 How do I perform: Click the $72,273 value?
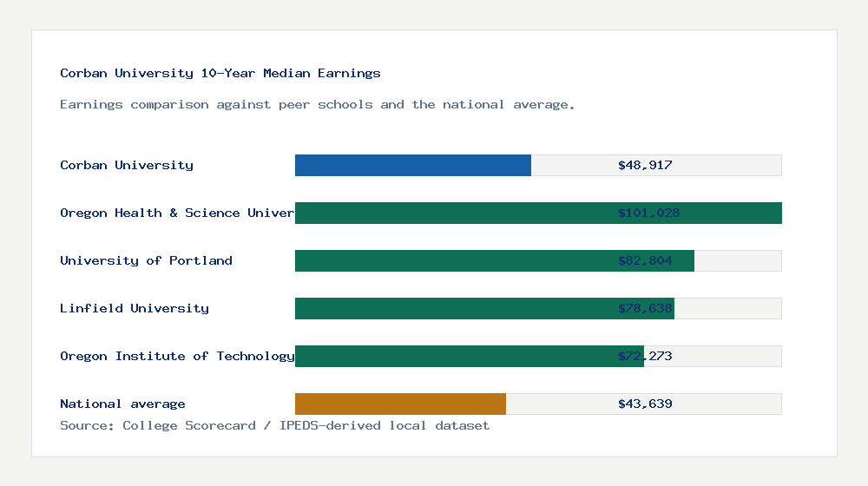pyautogui.click(x=645, y=356)
